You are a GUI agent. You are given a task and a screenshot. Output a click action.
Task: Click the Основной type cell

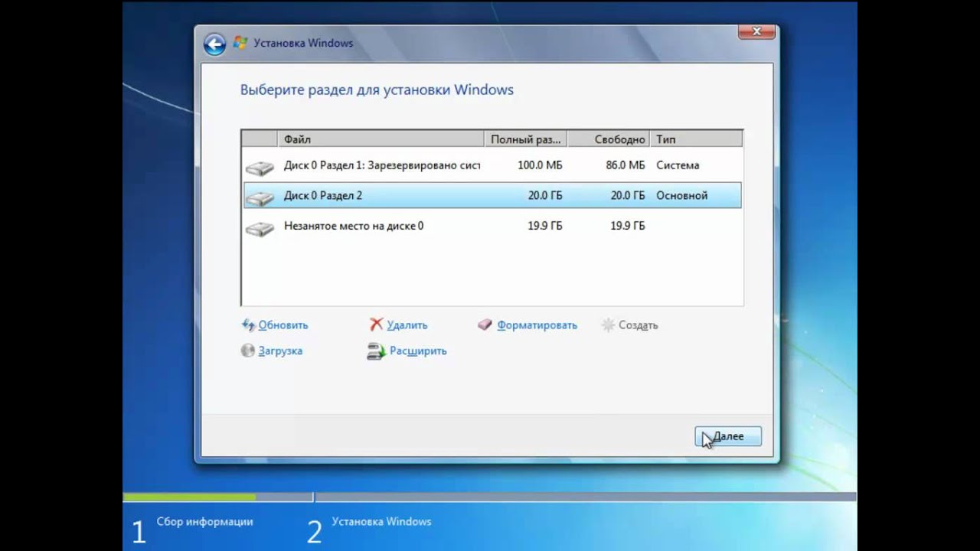coord(681,196)
